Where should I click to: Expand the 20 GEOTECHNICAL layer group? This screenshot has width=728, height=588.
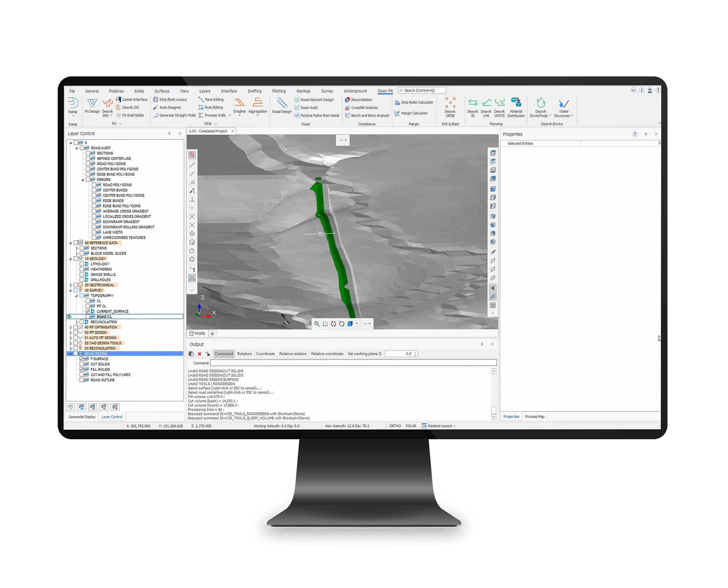(71, 285)
